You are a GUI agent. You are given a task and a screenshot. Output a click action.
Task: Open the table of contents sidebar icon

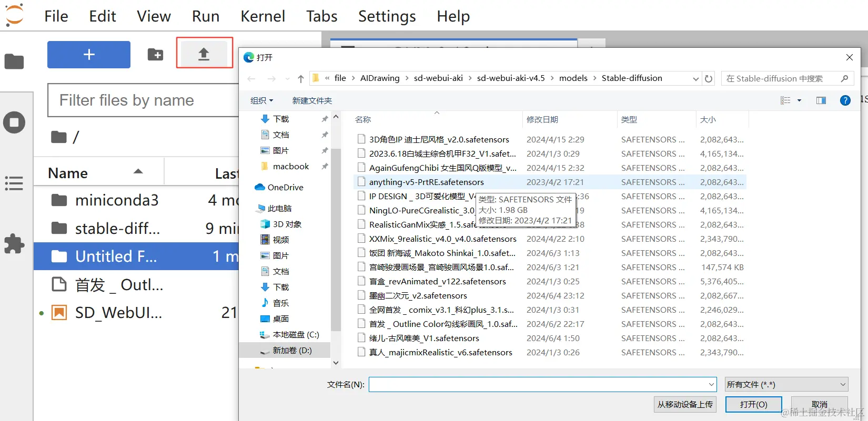coord(14,183)
